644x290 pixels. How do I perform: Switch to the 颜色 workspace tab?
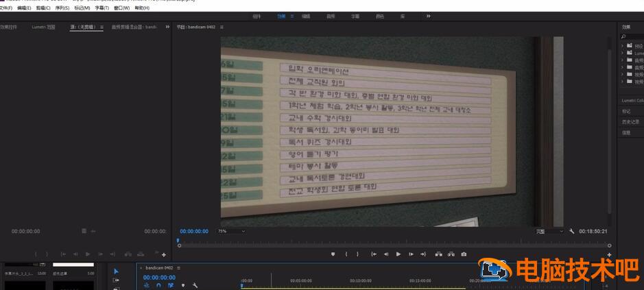[380, 16]
